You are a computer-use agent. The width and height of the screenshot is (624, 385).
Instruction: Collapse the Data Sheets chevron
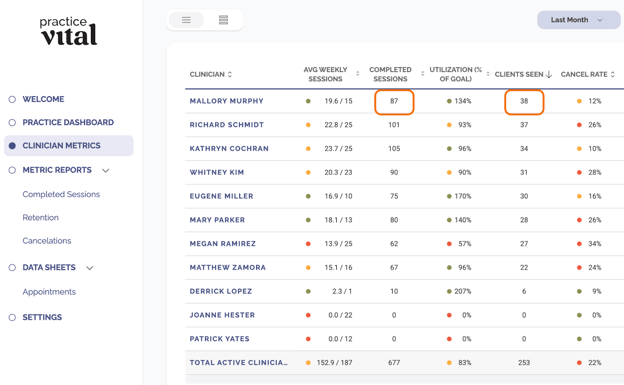tap(90, 268)
